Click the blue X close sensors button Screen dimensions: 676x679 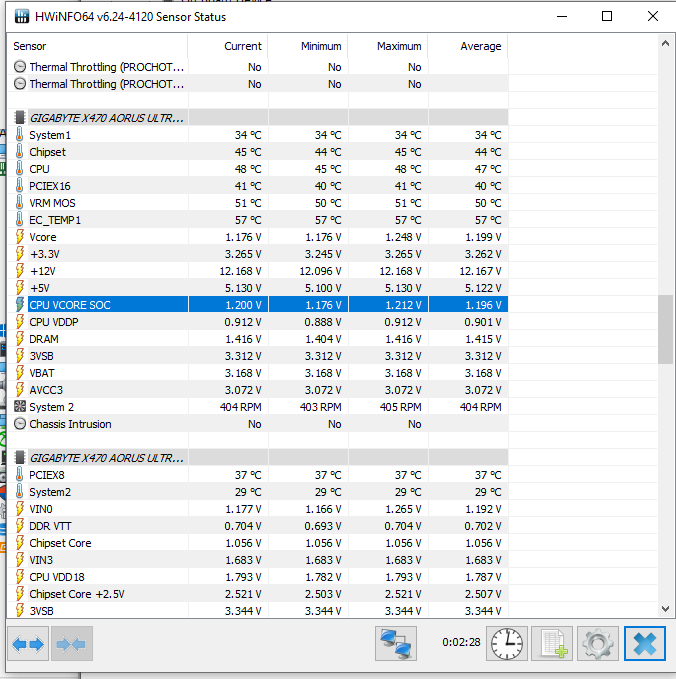coord(644,643)
